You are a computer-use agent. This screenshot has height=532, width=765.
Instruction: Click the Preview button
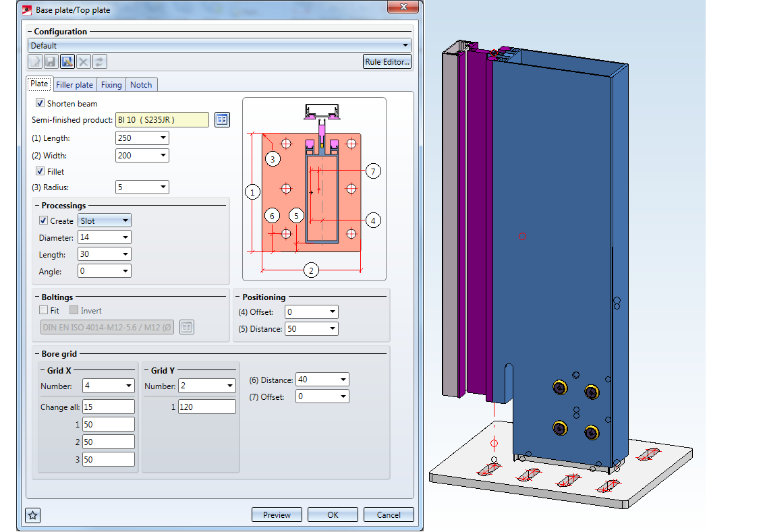277,515
